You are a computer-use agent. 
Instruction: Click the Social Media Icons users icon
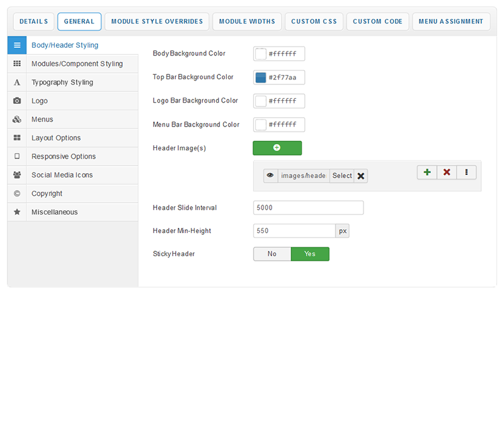click(x=17, y=175)
